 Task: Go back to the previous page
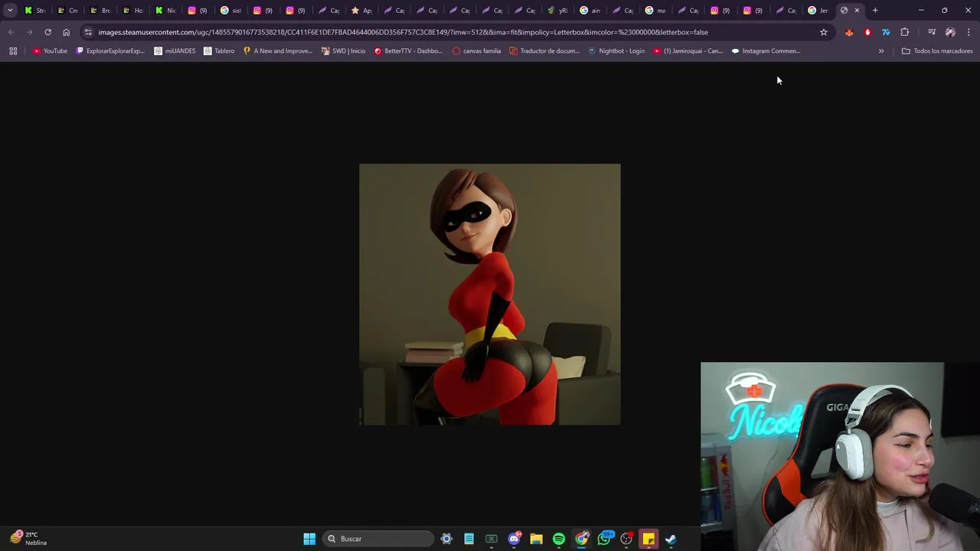(11, 32)
